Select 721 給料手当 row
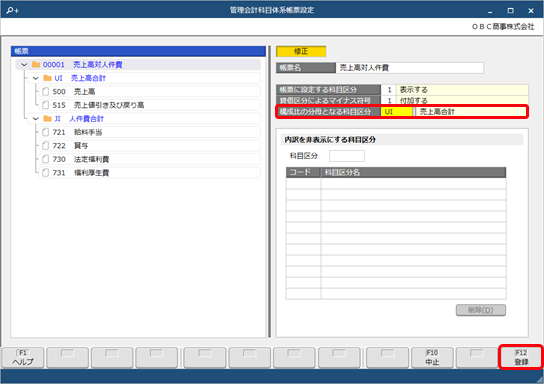 click(149, 132)
